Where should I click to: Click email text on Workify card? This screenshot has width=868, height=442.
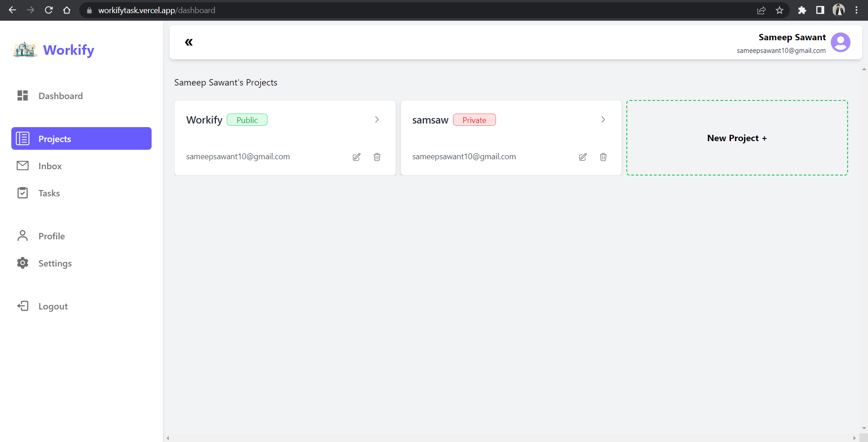238,157
